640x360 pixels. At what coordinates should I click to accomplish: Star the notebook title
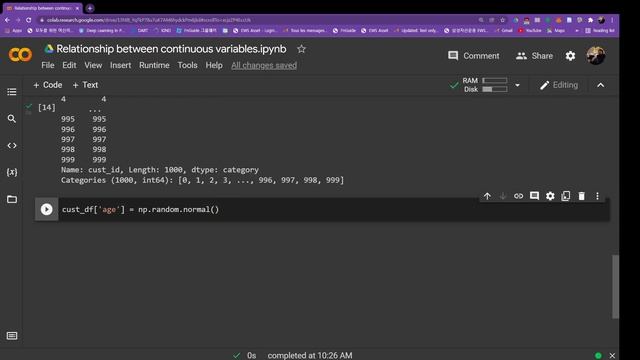point(301,49)
